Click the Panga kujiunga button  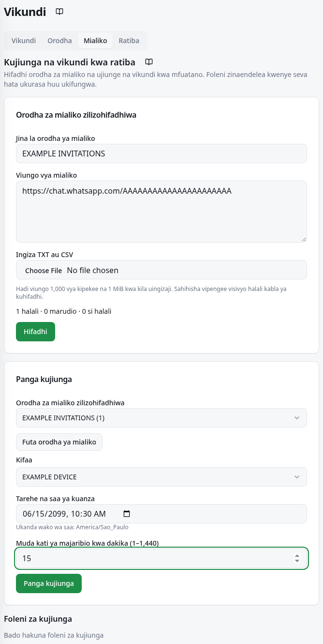point(49,583)
